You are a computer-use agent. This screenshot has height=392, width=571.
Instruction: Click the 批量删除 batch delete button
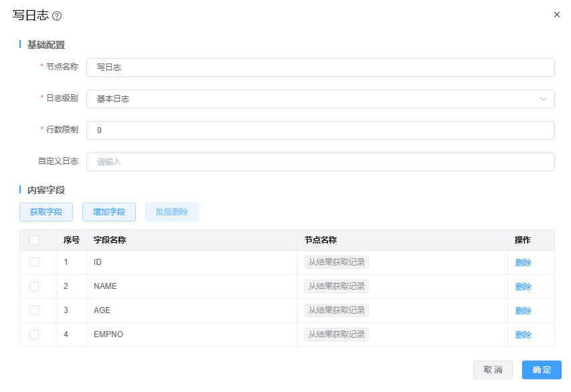(x=171, y=211)
